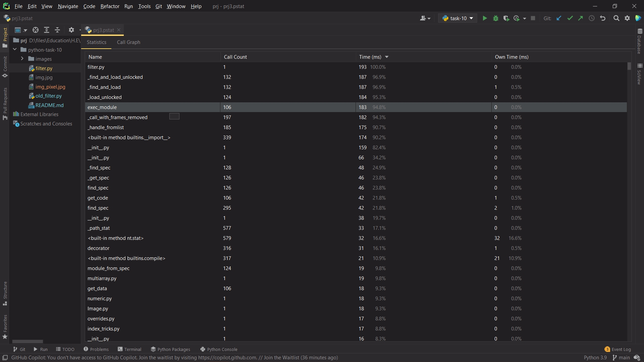Collapse the python-task-10 directory
The image size is (644, 362).
coord(15,50)
